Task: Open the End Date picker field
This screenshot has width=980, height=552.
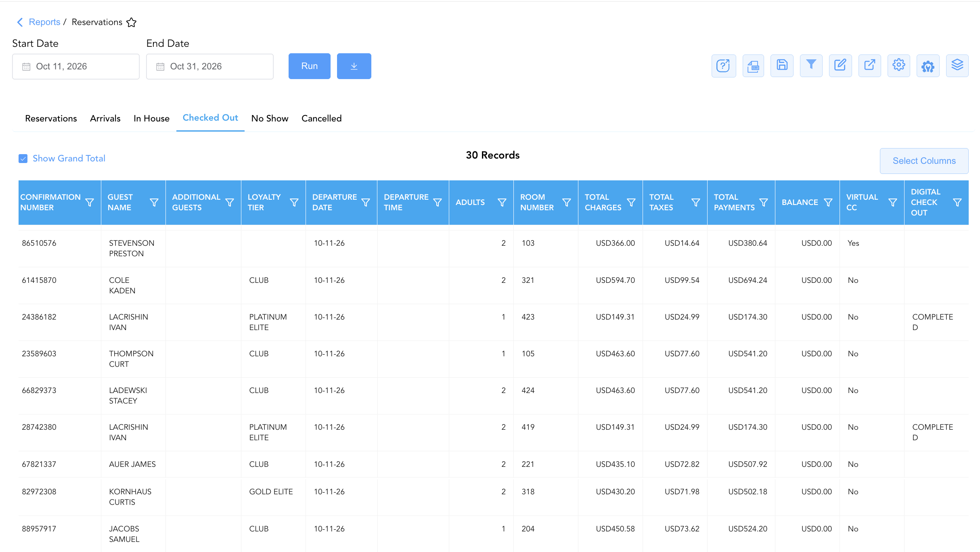Action: (210, 67)
